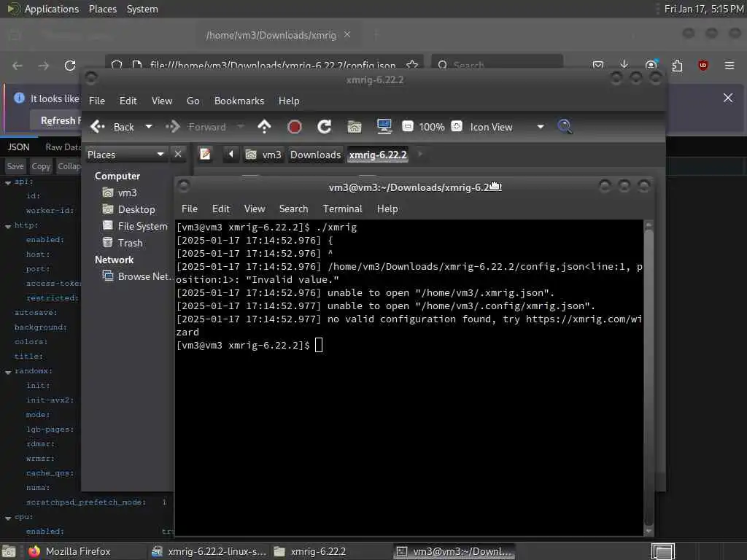747x560 pixels.
Task: Open terminal Search menu
Action: coord(293,209)
